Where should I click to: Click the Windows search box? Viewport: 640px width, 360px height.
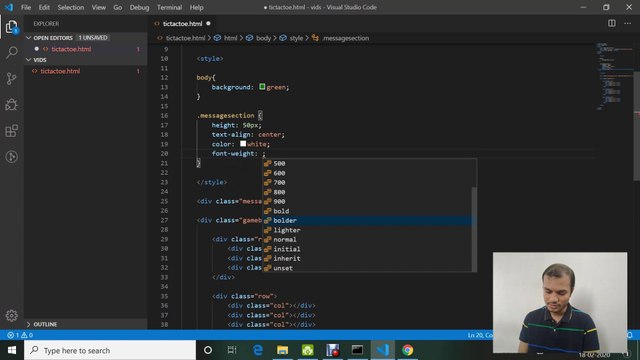tap(110, 350)
